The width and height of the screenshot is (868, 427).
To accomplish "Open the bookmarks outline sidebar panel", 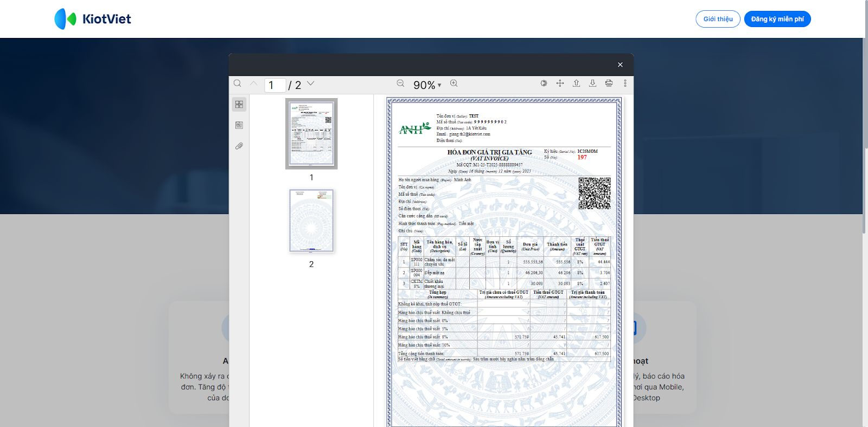I will tap(239, 125).
